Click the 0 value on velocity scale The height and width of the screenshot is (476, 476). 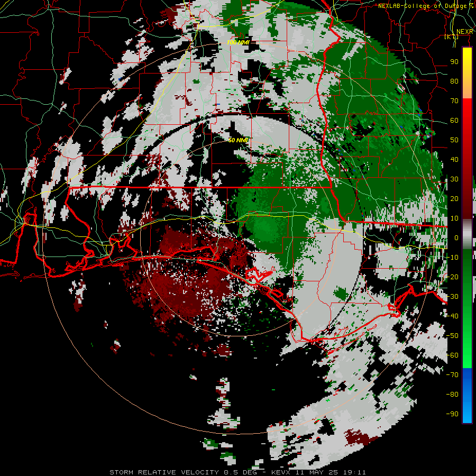[456, 237]
